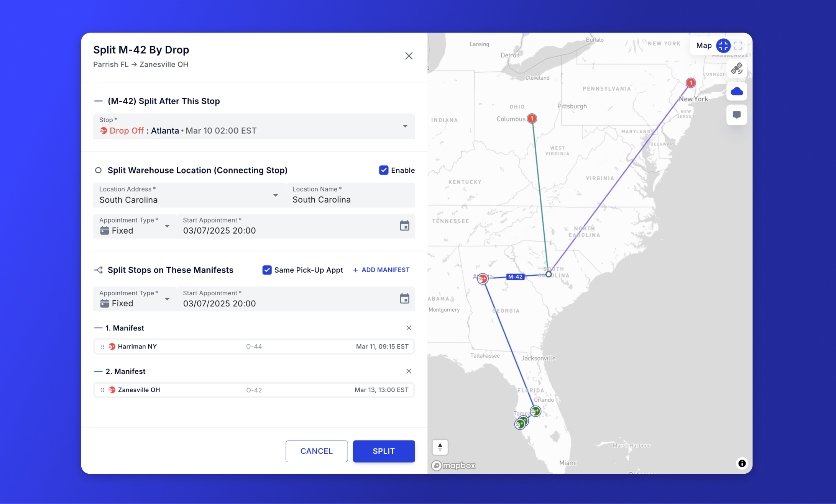Open map attribution info icon

tap(742, 463)
